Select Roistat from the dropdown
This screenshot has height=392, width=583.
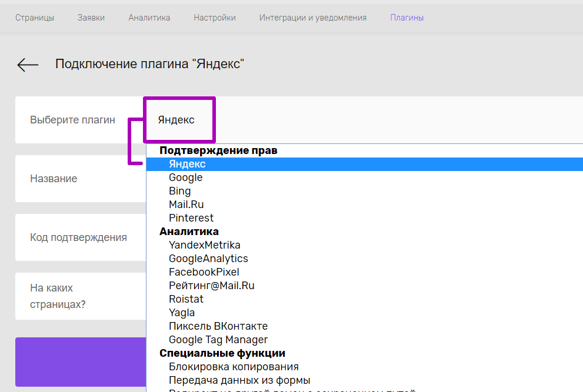tap(364, 299)
